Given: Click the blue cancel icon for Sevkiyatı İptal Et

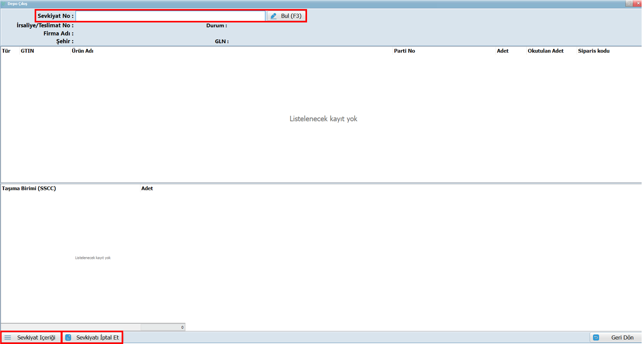Looking at the screenshot, I should (x=68, y=338).
